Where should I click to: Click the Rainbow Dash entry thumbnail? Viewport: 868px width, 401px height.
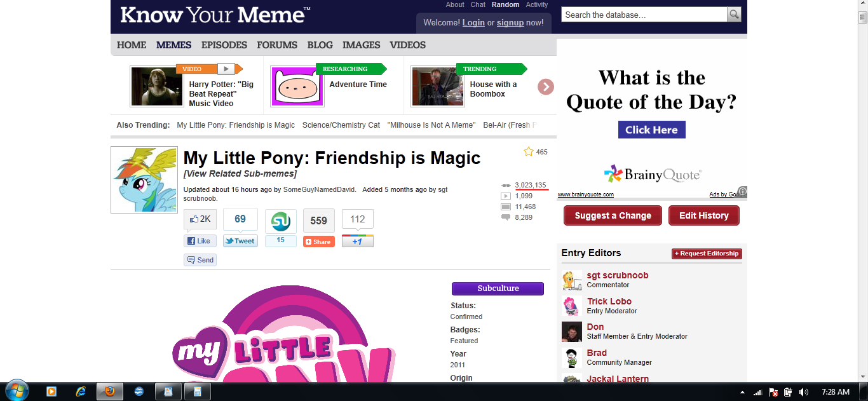[x=144, y=180]
